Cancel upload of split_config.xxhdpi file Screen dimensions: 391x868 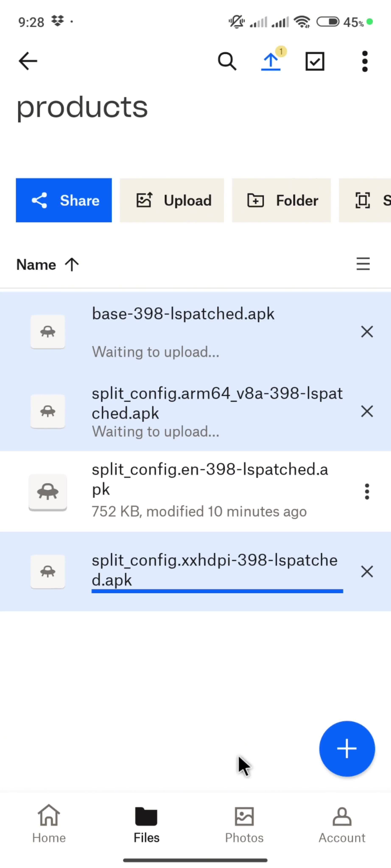click(367, 572)
